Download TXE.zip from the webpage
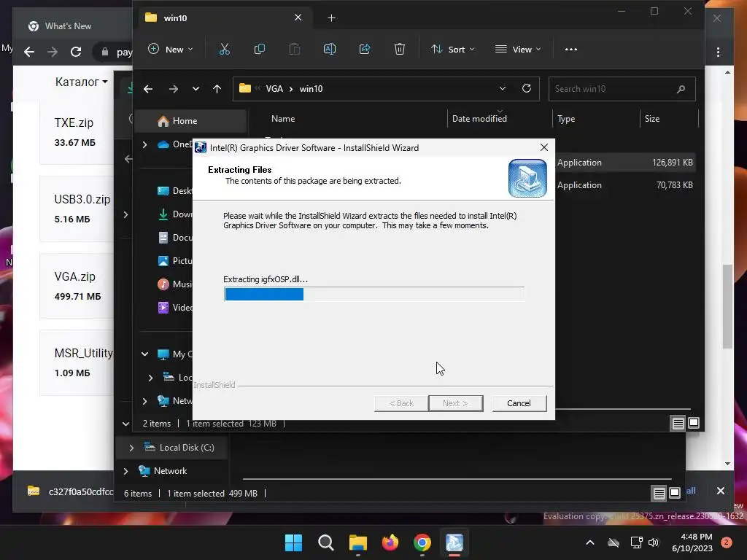 click(74, 122)
